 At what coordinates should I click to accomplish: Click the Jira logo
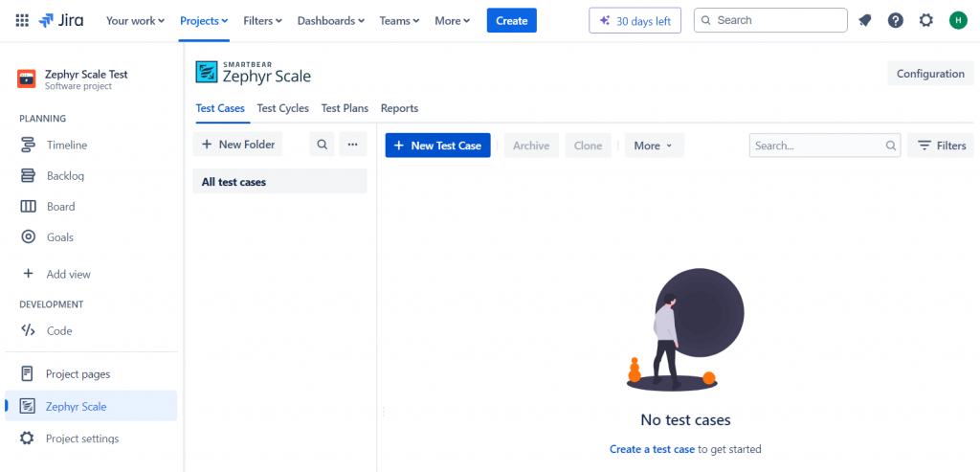pyautogui.click(x=60, y=21)
